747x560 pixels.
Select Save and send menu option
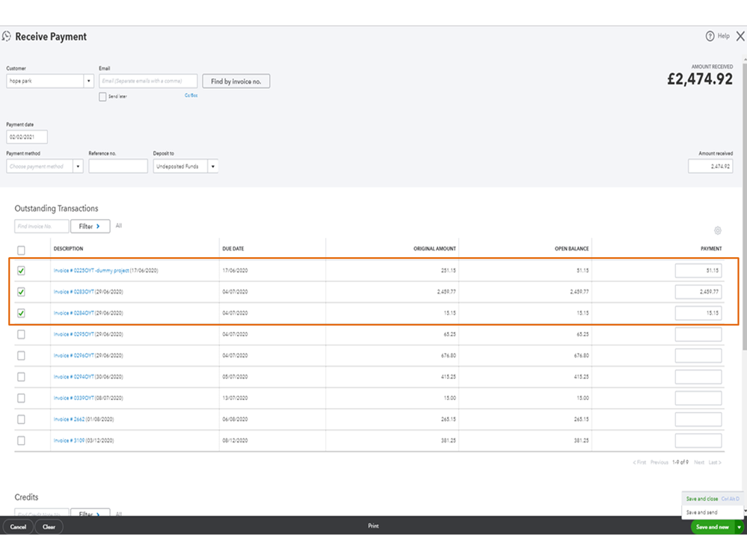(702, 512)
